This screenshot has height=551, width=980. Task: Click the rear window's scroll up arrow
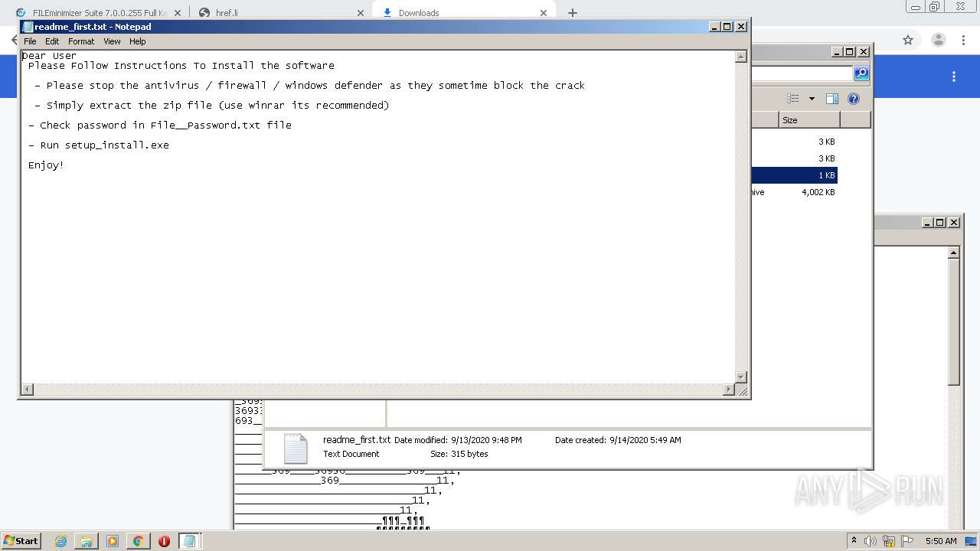point(954,253)
